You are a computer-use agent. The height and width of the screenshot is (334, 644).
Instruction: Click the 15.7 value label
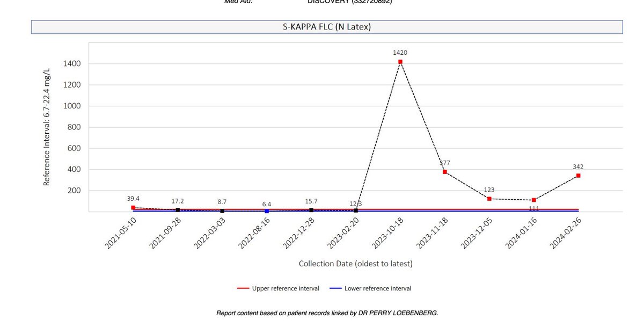click(x=311, y=201)
